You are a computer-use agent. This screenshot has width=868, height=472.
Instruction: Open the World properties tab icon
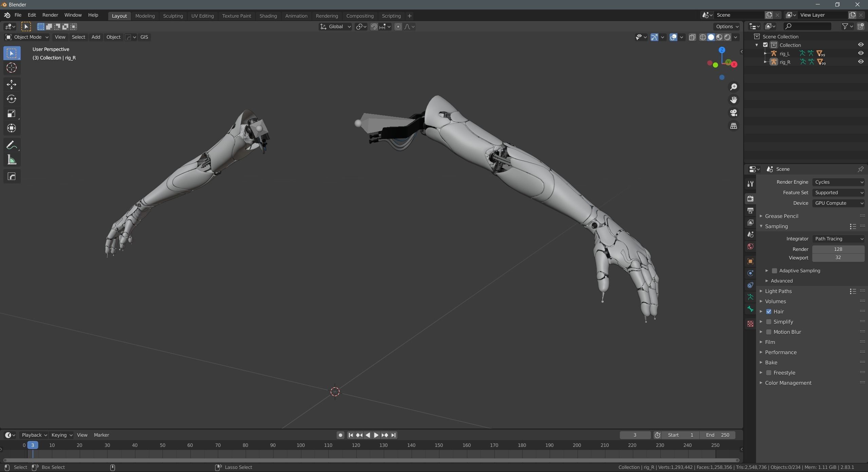(x=750, y=247)
